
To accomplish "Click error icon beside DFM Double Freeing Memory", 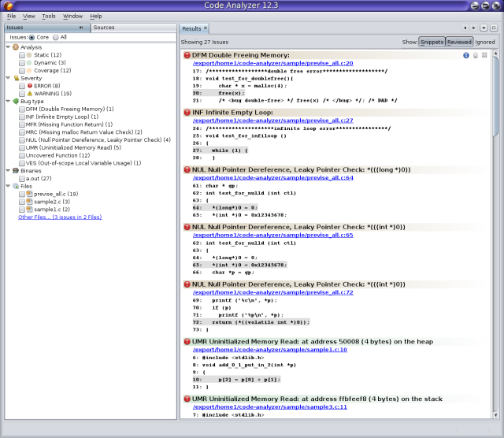I will (187, 55).
